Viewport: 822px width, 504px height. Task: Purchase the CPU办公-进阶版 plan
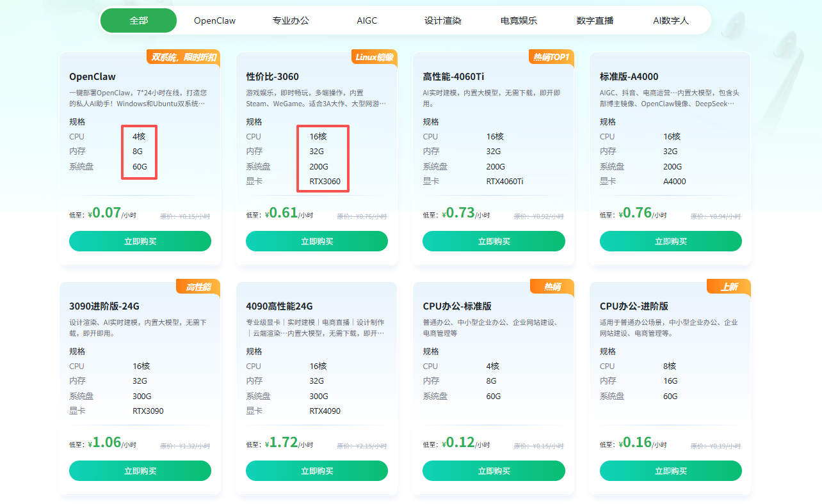(x=670, y=471)
